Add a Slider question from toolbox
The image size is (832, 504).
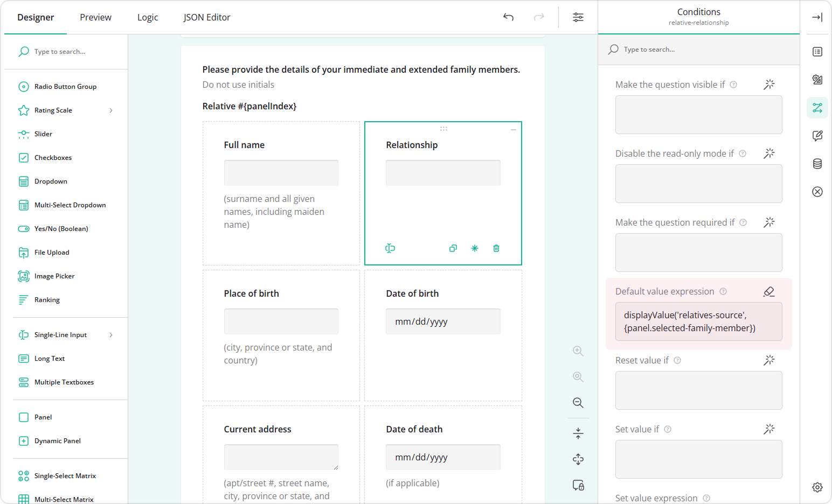pyautogui.click(x=43, y=134)
